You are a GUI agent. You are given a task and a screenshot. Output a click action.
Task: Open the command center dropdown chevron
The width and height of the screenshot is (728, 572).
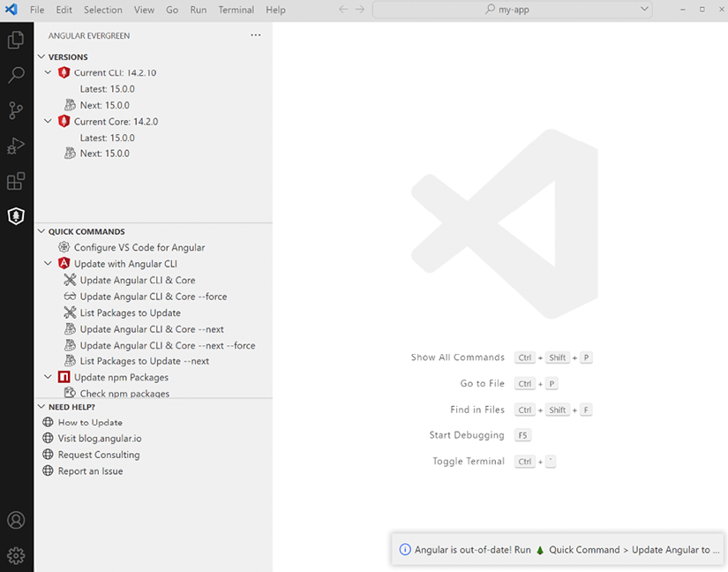pos(644,10)
